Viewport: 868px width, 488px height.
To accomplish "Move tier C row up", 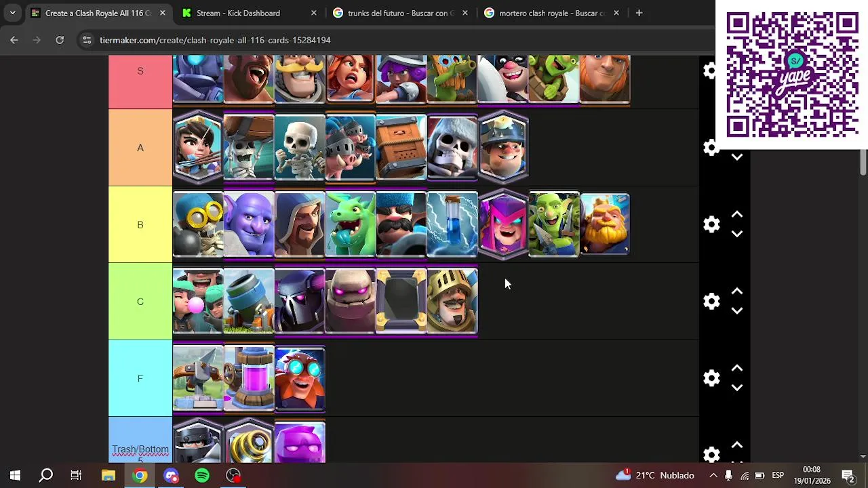I will click(737, 291).
